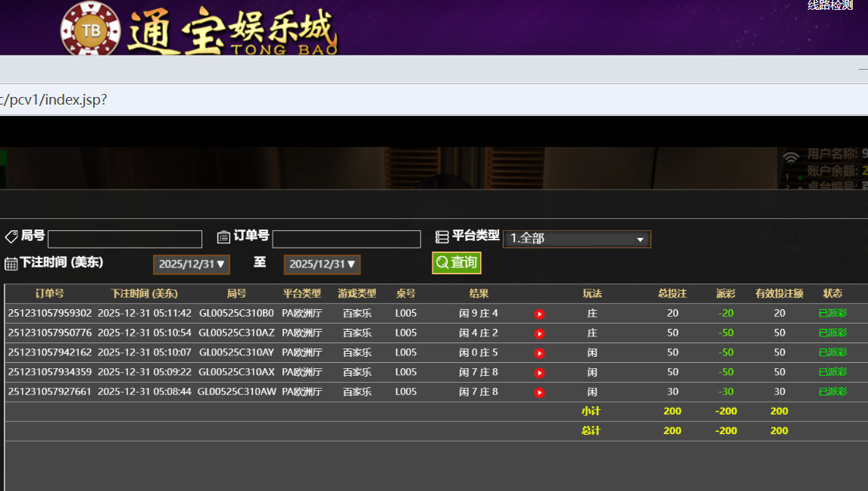Click the calendar icon beside 下注时间
This screenshot has width=868, height=491.
click(x=11, y=264)
